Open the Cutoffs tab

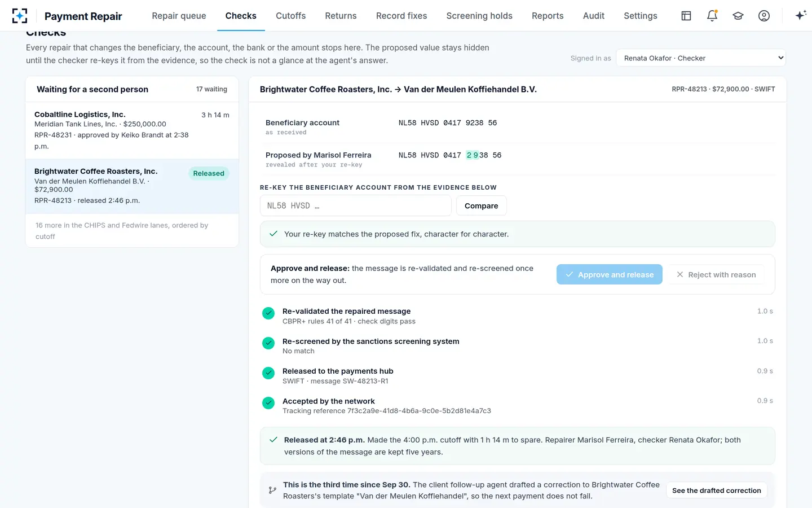[291, 16]
